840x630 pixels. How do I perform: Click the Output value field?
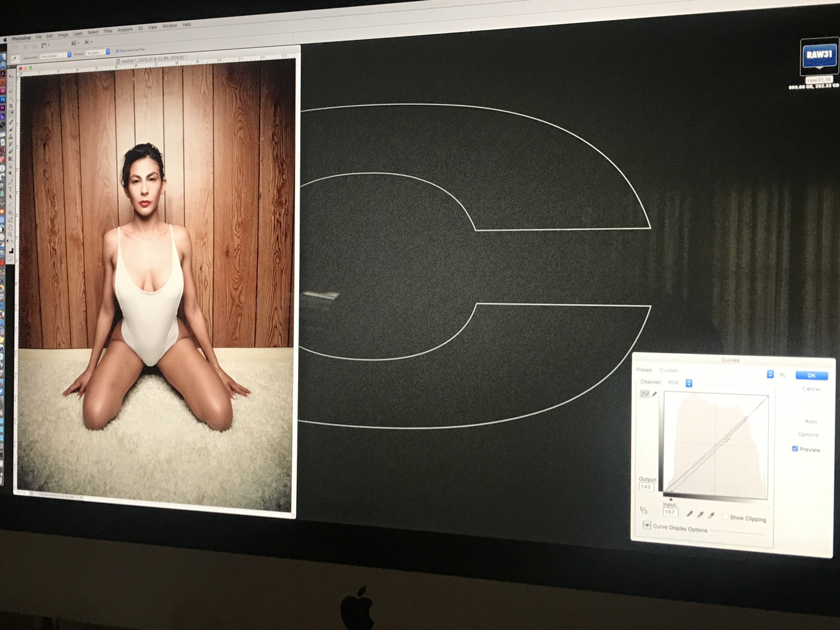click(646, 487)
